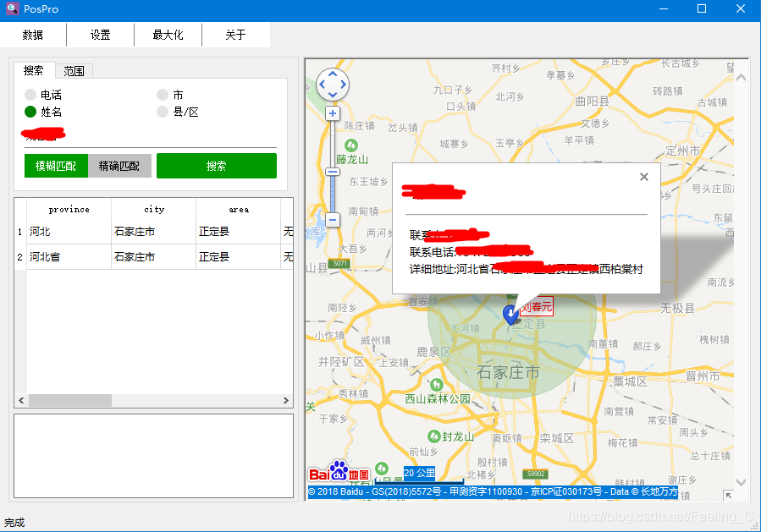Image resolution: width=761 pixels, height=532 pixels.
Task: Switch to the 搜索 tab
Action: pyautogui.click(x=34, y=71)
